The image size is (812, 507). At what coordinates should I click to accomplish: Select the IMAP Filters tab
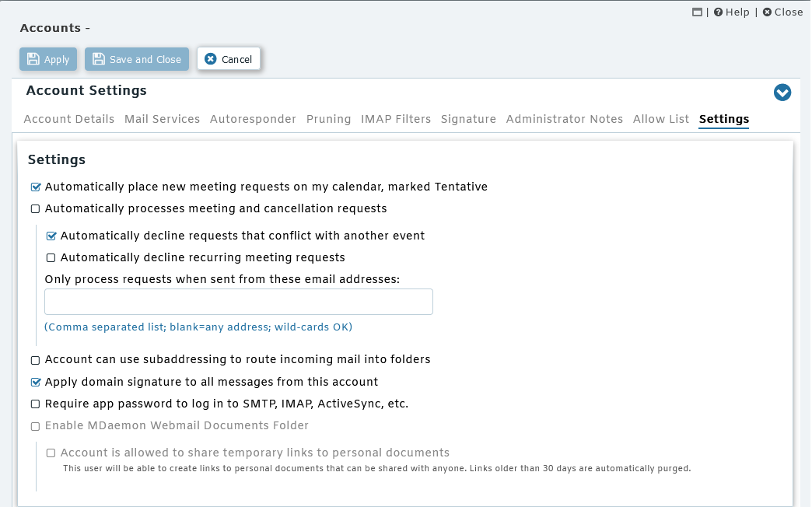[x=395, y=119]
